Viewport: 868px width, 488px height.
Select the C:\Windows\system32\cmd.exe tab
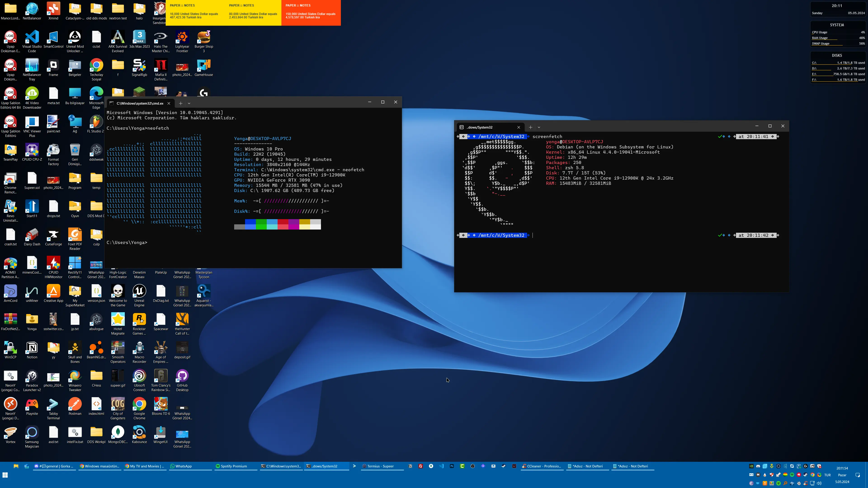click(140, 103)
